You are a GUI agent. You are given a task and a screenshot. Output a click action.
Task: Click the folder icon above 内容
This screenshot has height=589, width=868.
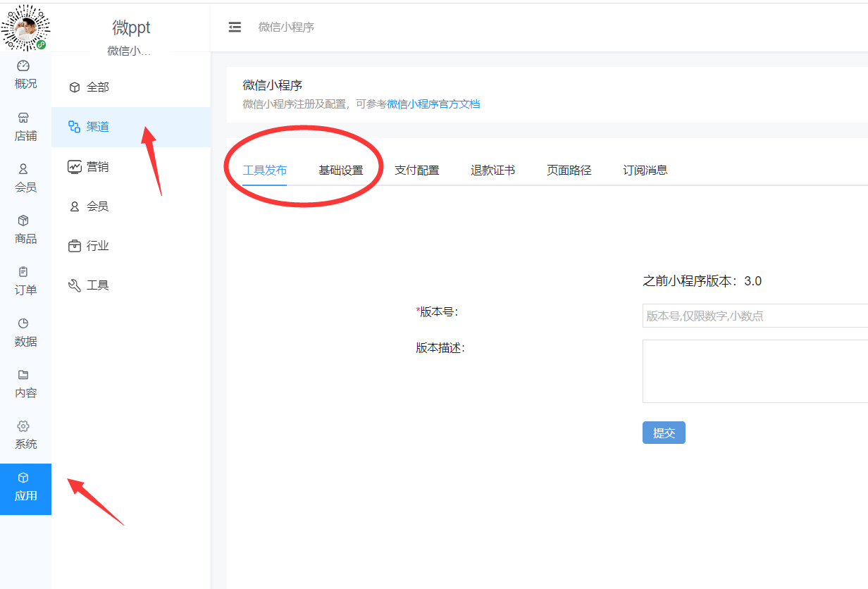(23, 375)
